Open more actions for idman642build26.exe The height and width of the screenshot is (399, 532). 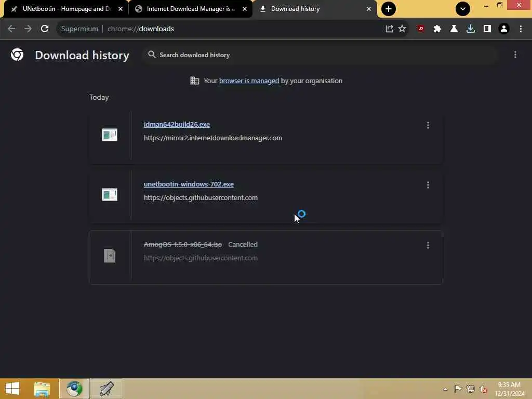click(x=428, y=125)
